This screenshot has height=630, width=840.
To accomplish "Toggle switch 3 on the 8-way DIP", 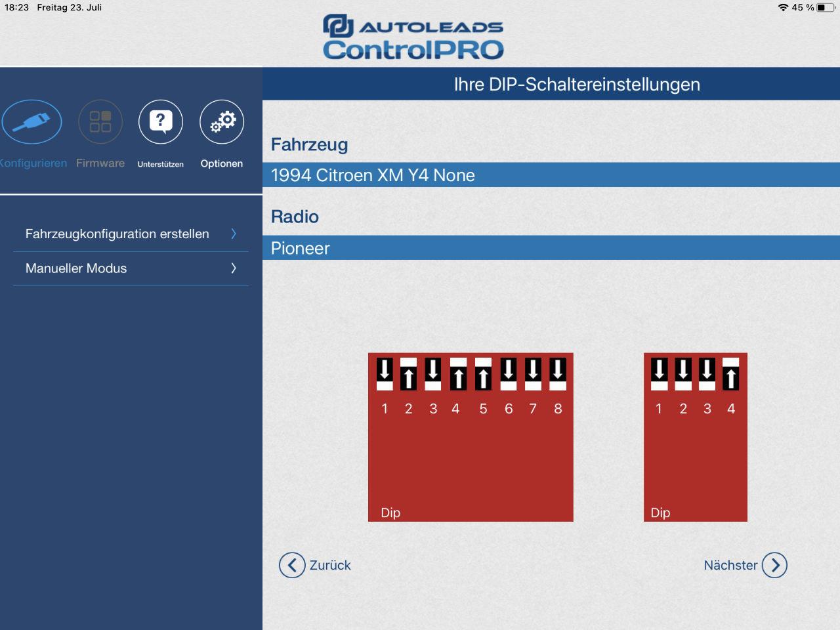I will click(432, 374).
